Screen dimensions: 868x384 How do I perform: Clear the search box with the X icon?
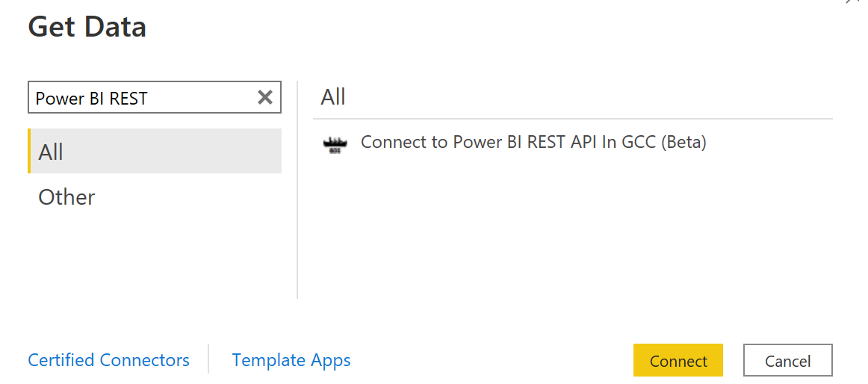click(265, 98)
